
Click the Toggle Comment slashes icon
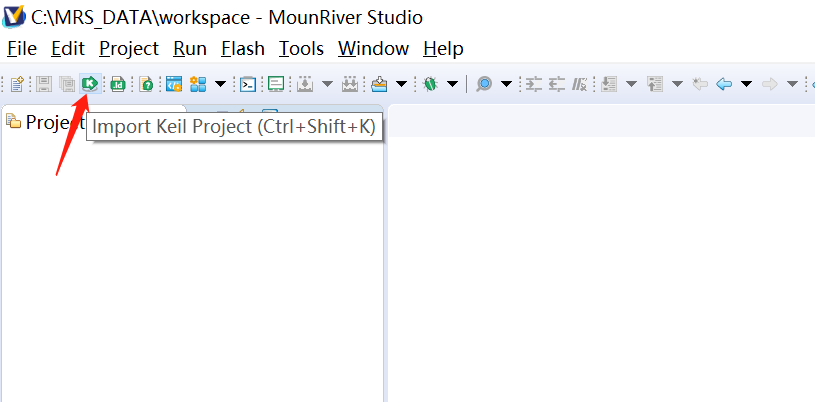(580, 84)
